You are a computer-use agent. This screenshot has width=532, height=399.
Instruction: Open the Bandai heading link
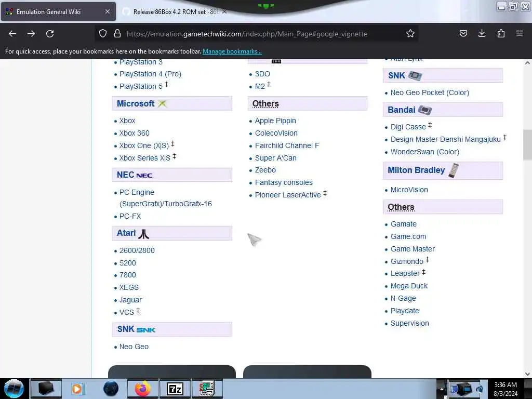402,110
